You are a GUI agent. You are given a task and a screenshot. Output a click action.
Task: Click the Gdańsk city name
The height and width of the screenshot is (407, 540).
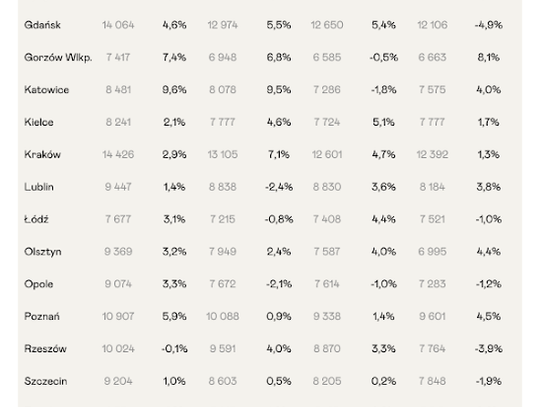coord(42,25)
